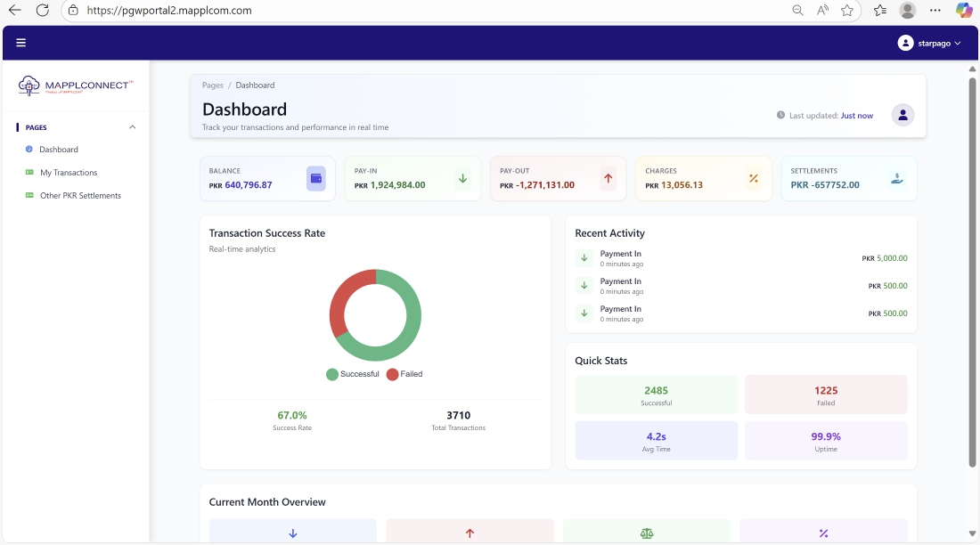980x545 pixels.
Task: Refresh the page with browser reload button
Action: [x=42, y=11]
